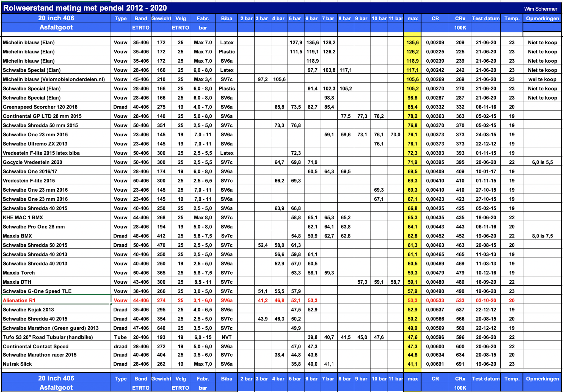The width and height of the screenshot is (563, 392).
Task: Click the bottom '20 inch 406' header cell
Action: [56, 378]
